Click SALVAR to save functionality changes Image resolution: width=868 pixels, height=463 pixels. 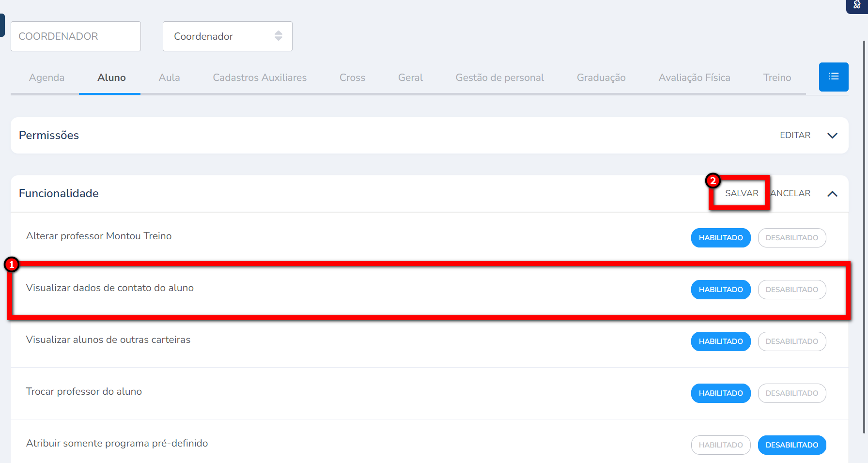tap(741, 193)
